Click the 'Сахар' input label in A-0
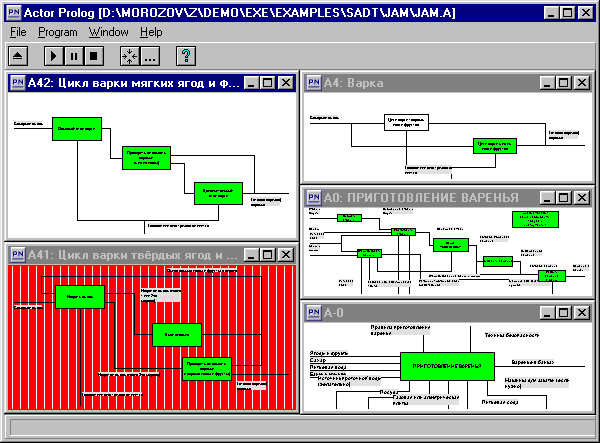This screenshot has width=600, height=443. (x=318, y=360)
